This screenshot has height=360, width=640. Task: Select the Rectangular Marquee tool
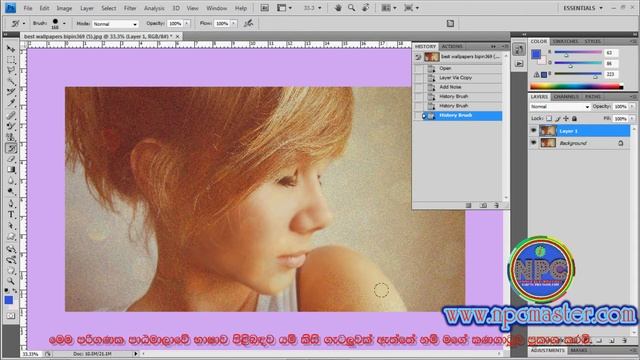(11, 60)
